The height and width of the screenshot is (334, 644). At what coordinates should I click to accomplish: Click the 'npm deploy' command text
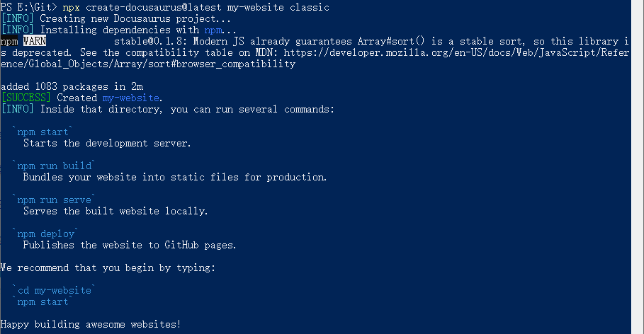tap(45, 234)
